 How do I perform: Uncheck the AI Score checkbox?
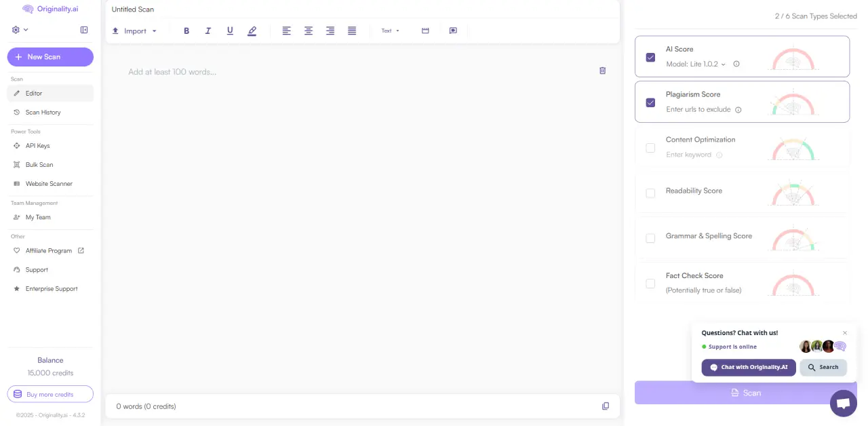pyautogui.click(x=650, y=58)
